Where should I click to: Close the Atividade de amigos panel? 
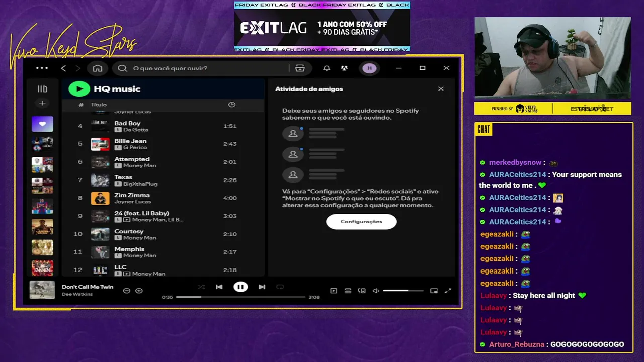coord(441,88)
